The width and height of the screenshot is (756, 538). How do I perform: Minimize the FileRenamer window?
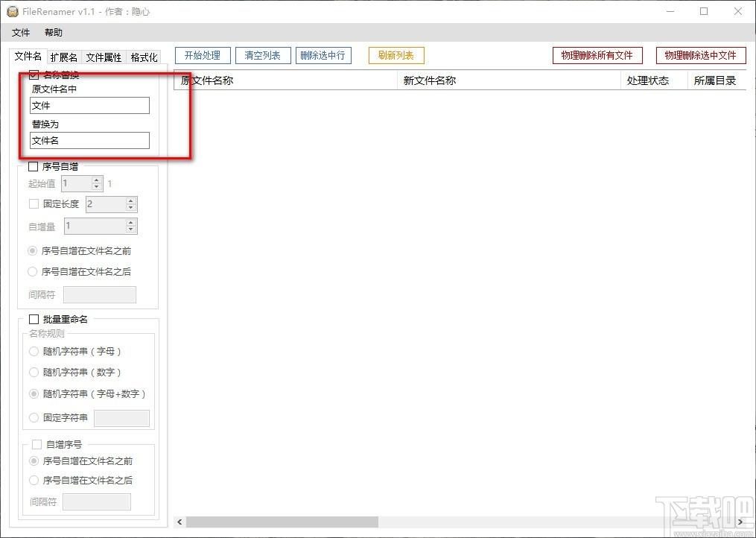coord(670,12)
